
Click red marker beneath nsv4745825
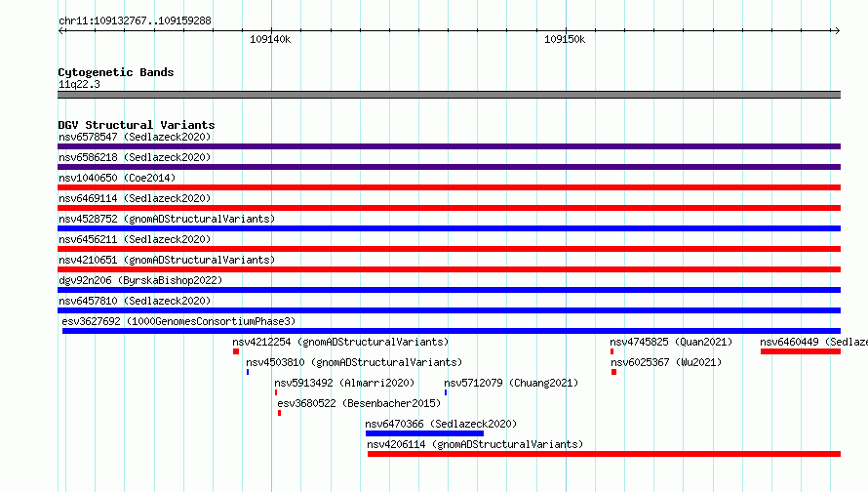point(612,351)
